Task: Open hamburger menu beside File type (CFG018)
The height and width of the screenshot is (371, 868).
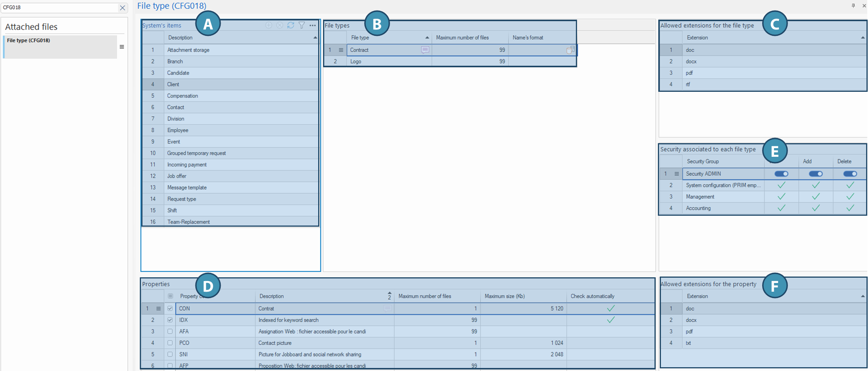Action: pyautogui.click(x=122, y=47)
